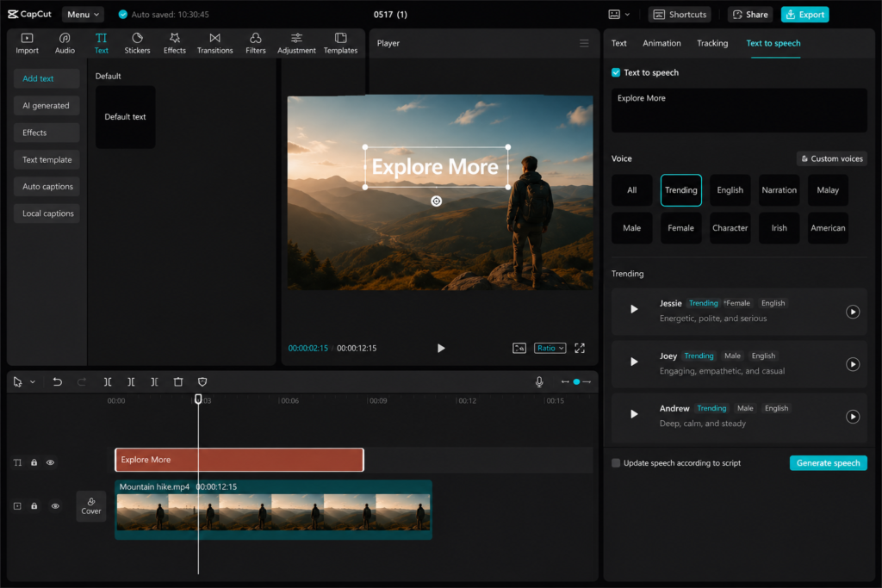The width and height of the screenshot is (882, 588).
Task: Open the Menu dropdown
Action: click(x=83, y=15)
